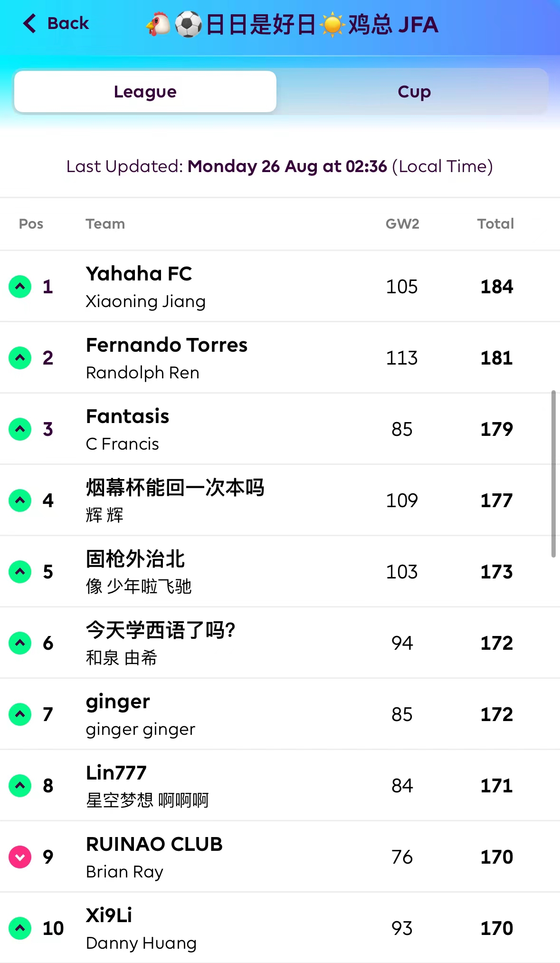Image resolution: width=560 pixels, height=963 pixels.
Task: Click the vertical scrollbar on right edge
Action: [553, 473]
